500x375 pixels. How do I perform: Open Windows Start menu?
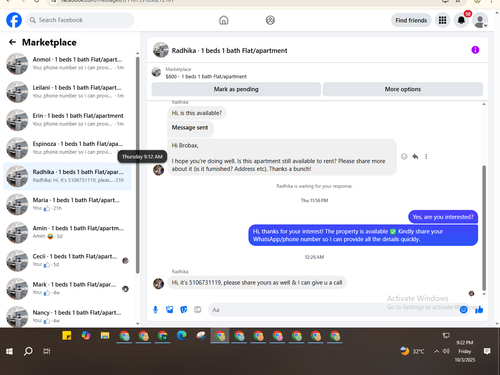9,351
